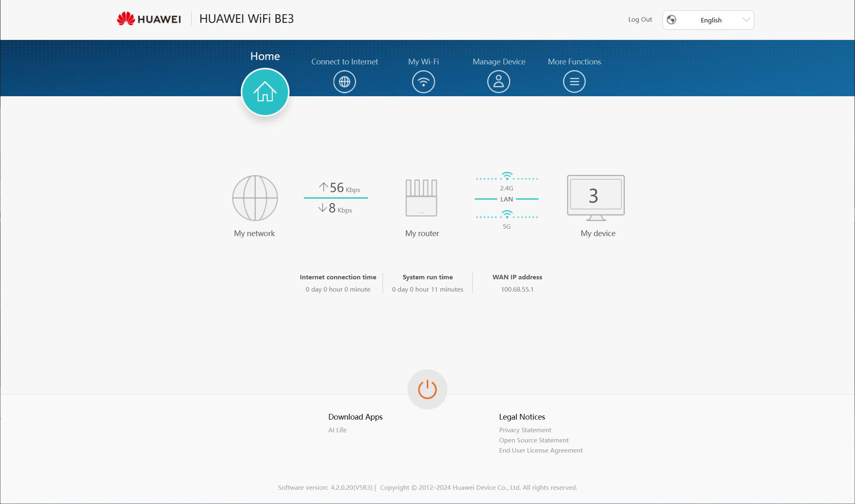Viewport: 855px width, 504px height.
Task: Click the connected device count 3
Action: [594, 196]
